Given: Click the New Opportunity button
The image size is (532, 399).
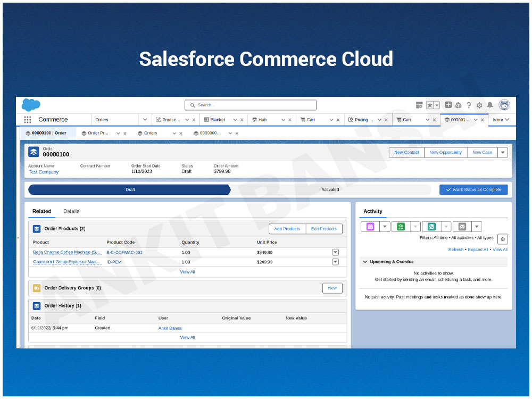Looking at the screenshot, I should click(445, 152).
